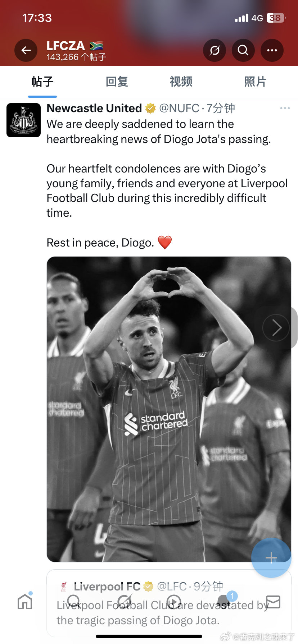Switch to the 回复 tab

pyautogui.click(x=117, y=82)
